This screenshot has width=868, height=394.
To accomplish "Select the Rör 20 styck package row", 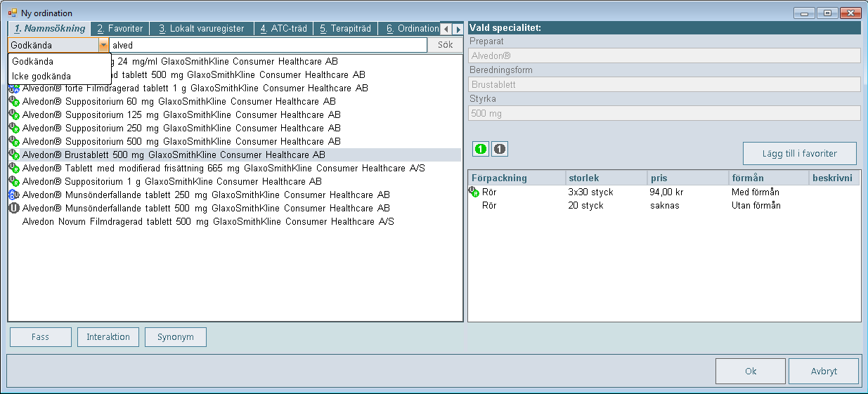I will click(664, 206).
